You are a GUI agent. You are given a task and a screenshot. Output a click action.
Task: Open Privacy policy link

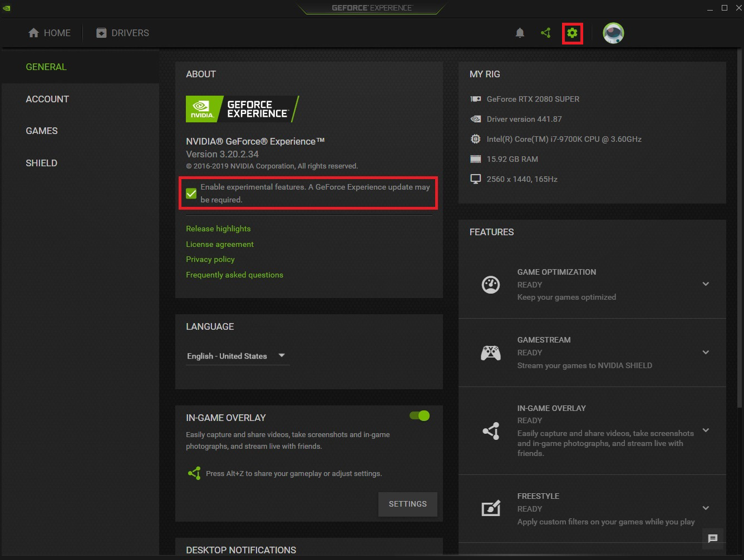pos(210,259)
